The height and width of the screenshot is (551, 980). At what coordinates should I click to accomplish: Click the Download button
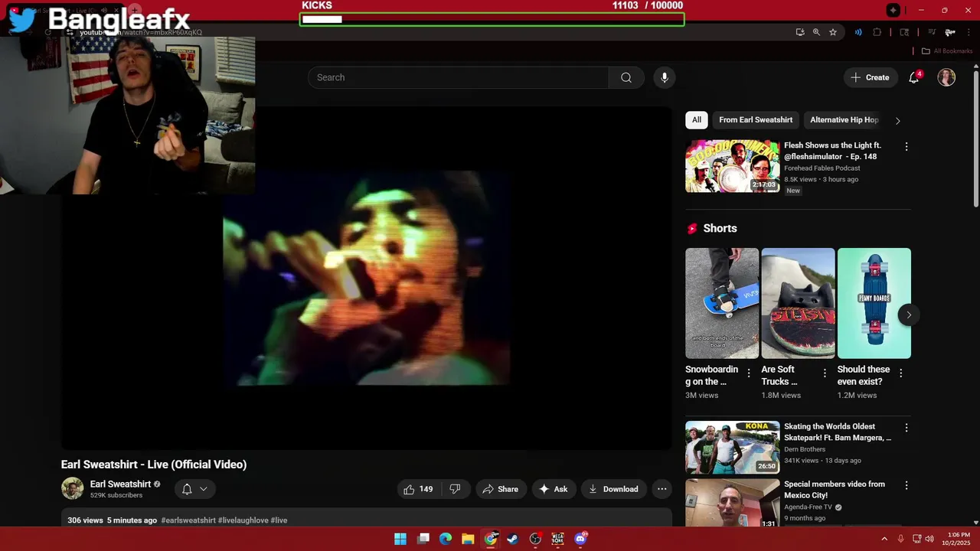614,489
